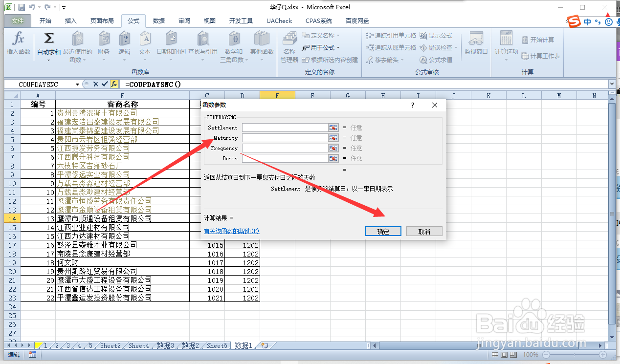The width and height of the screenshot is (620, 364).
Task: Click Calculate Now (开始计算)
Action: click(x=538, y=40)
